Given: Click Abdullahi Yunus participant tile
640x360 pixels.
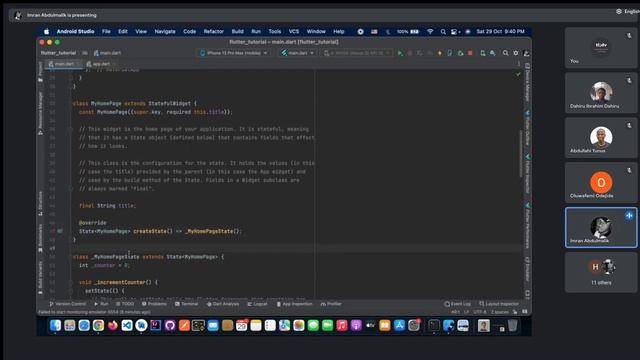Looking at the screenshot, I should (601, 138).
